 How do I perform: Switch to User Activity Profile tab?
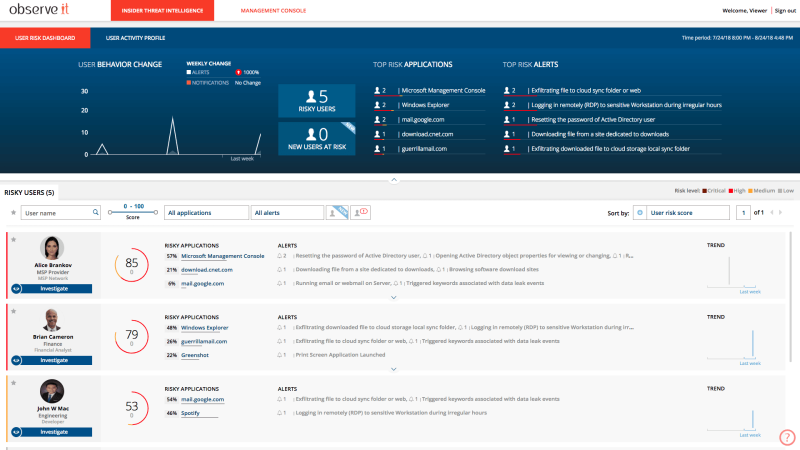pyautogui.click(x=135, y=37)
